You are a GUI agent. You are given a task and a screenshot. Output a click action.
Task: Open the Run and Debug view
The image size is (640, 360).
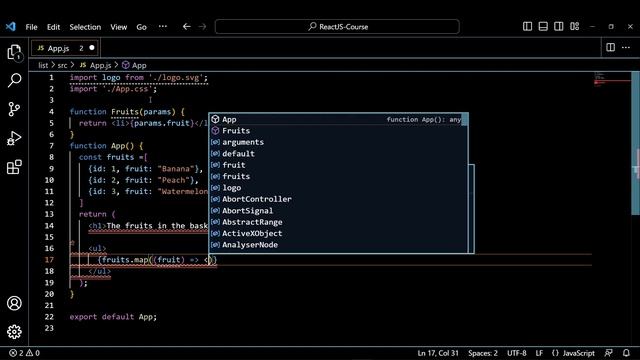tap(14, 138)
